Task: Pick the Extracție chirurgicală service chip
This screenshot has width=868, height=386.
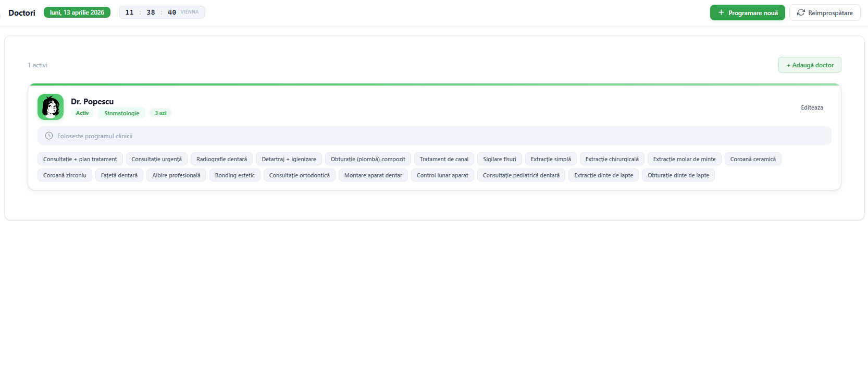Action: coord(612,159)
